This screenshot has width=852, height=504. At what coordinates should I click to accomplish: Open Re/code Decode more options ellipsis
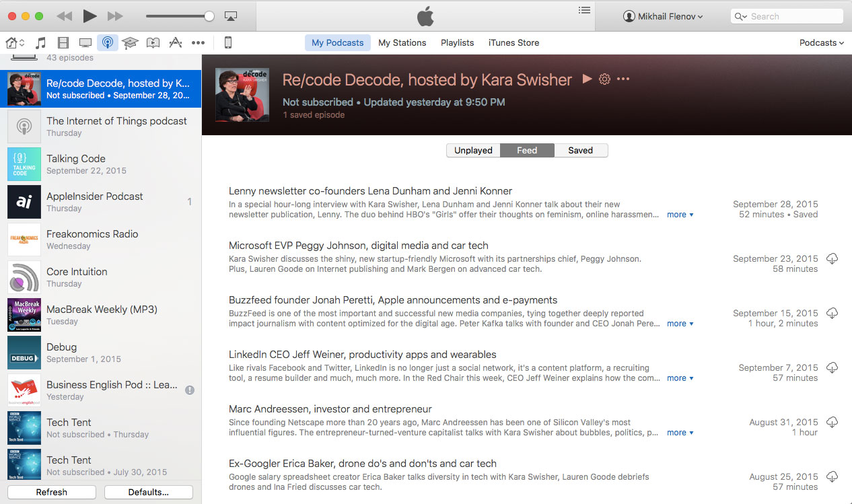tap(623, 79)
